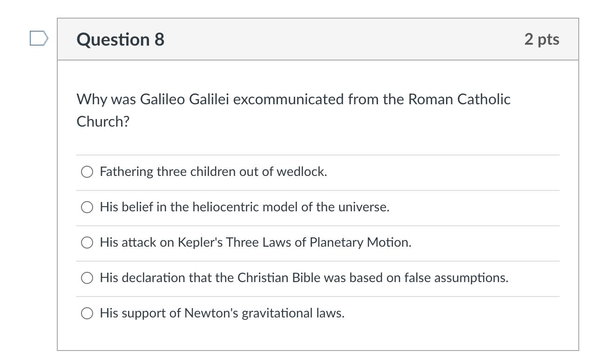The height and width of the screenshot is (364, 609).
Task: Flag Question 8 for review
Action: 39,39
